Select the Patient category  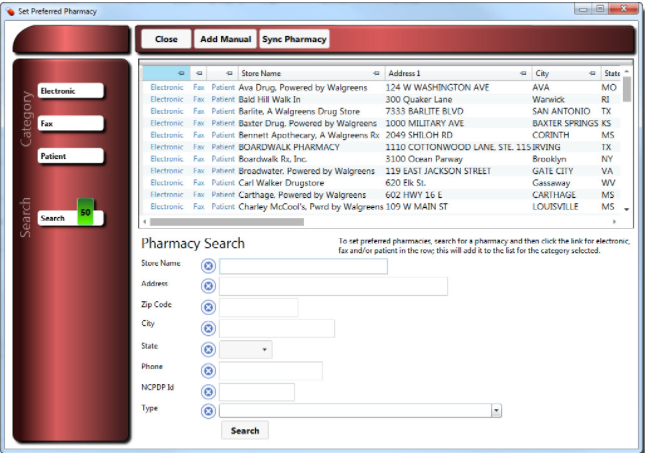coord(70,156)
